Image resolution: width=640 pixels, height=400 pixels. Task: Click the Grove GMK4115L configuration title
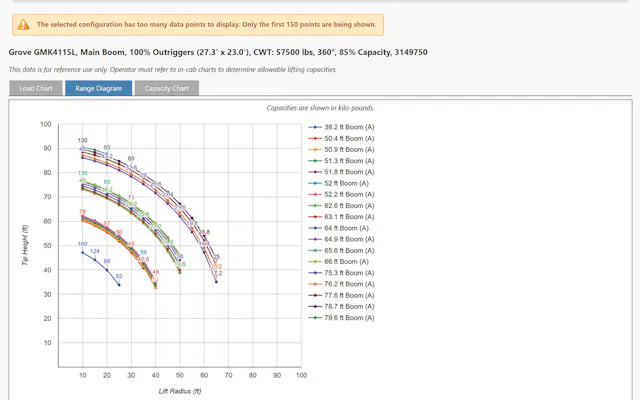pyautogui.click(x=218, y=52)
